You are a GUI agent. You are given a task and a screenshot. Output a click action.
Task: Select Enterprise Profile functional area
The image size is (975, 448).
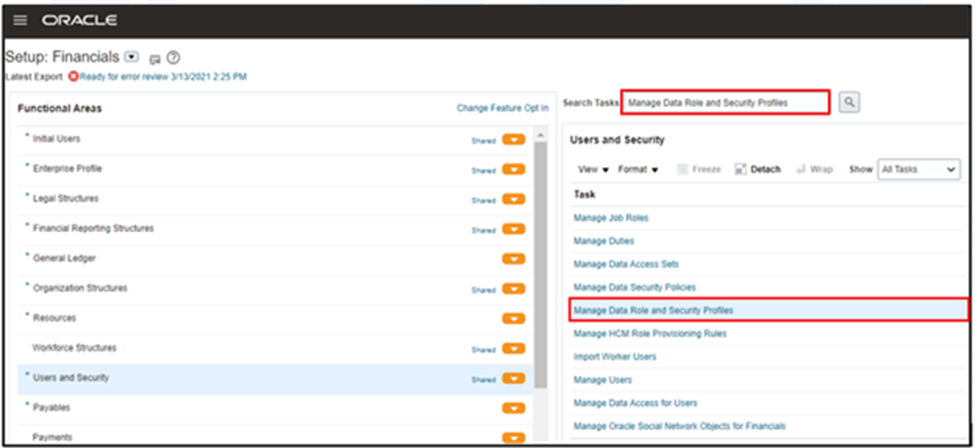point(67,169)
